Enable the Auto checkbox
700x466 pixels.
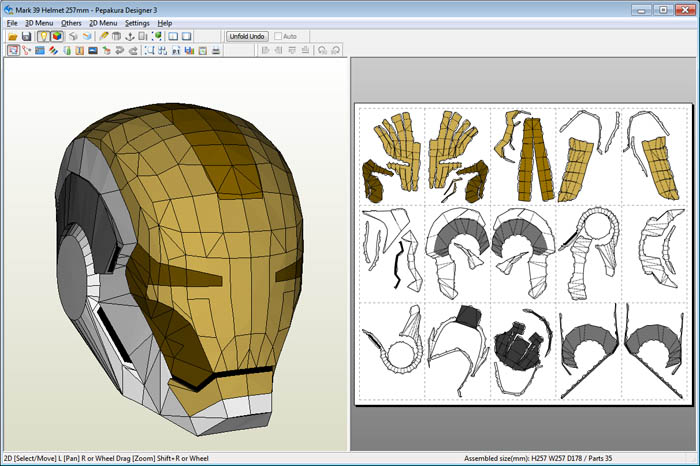(278, 36)
